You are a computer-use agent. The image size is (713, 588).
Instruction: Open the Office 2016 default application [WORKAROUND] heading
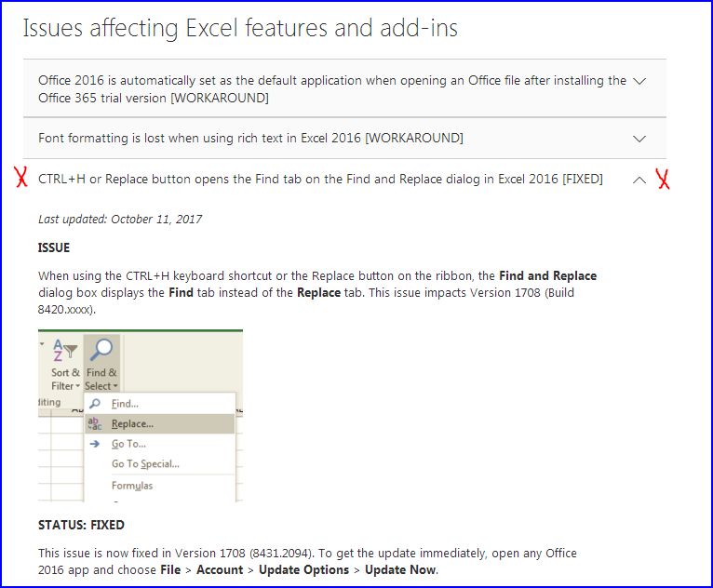click(332, 89)
